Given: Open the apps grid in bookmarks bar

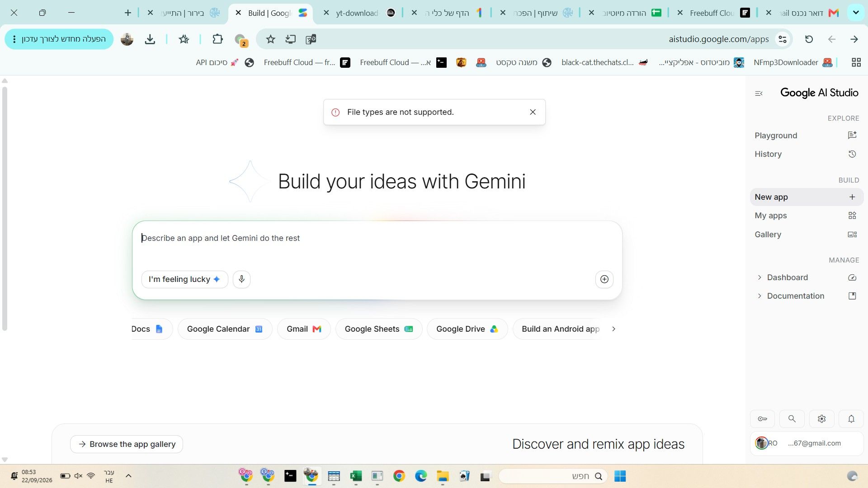Looking at the screenshot, I should tap(856, 62).
